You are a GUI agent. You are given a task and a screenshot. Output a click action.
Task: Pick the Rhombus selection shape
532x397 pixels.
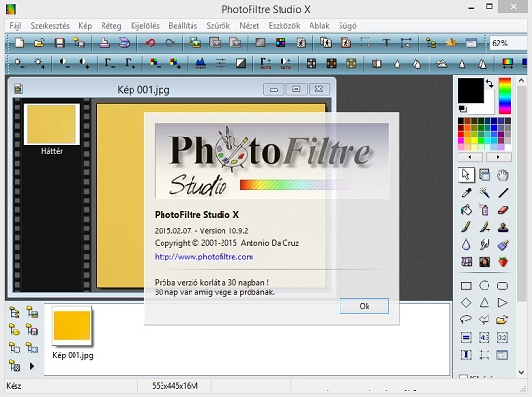[466, 302]
